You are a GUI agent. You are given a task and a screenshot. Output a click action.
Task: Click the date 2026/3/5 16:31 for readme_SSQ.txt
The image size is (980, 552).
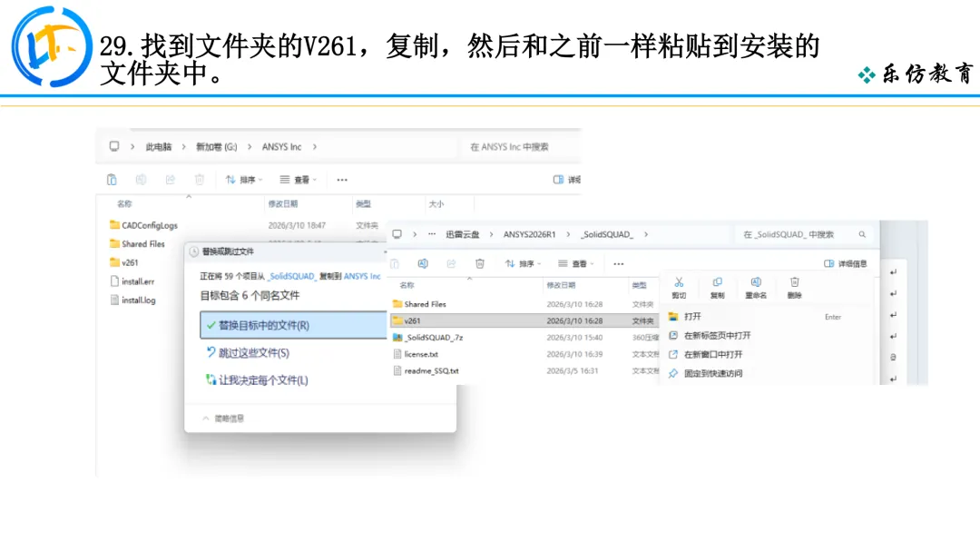[x=573, y=370]
